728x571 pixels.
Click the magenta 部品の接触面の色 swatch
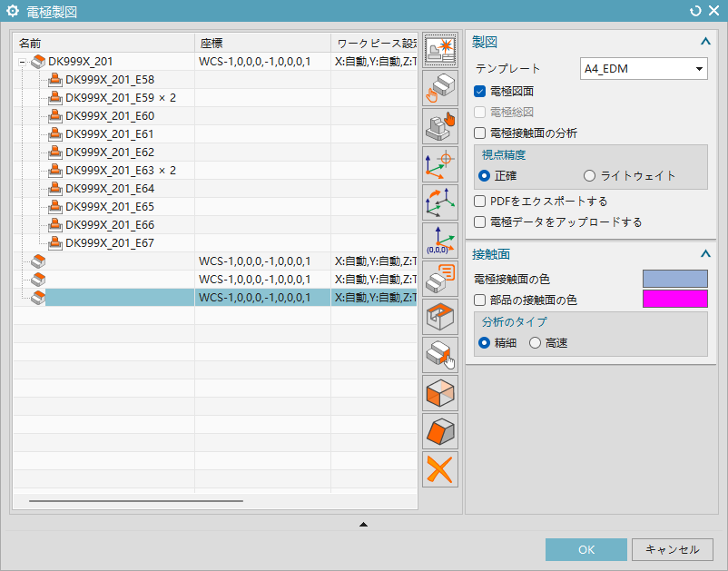pyautogui.click(x=674, y=300)
